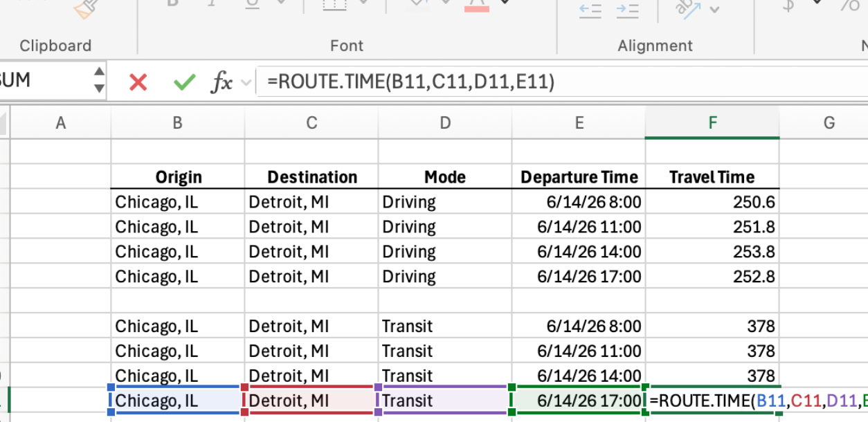
Task: Select Detroit, MI in the Driving 14:00 row
Action: pos(311,252)
